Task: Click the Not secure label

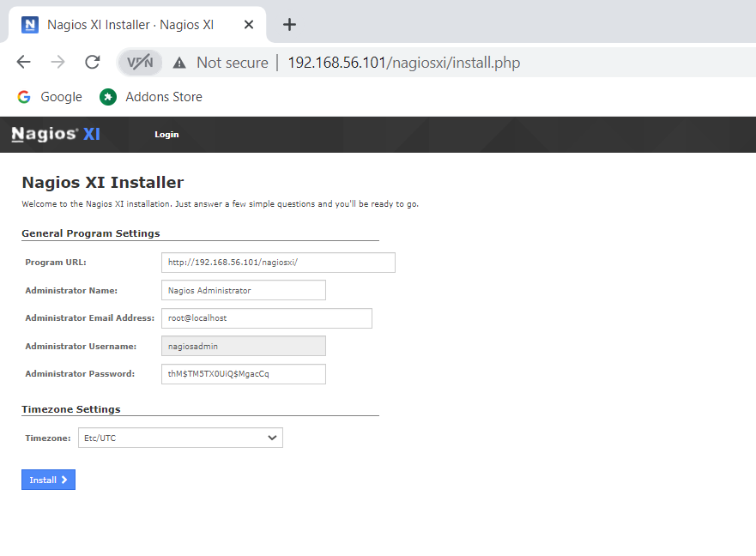Action: point(233,63)
